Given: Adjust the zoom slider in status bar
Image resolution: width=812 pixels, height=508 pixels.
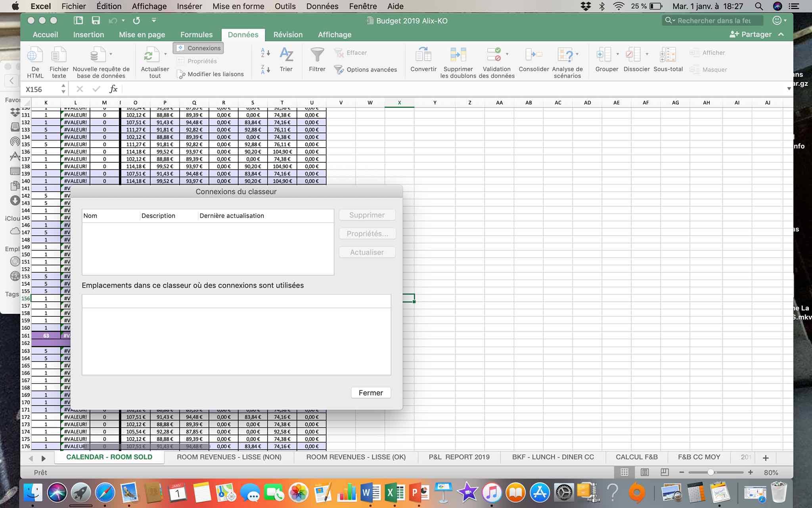Looking at the screenshot, I should 710,472.
